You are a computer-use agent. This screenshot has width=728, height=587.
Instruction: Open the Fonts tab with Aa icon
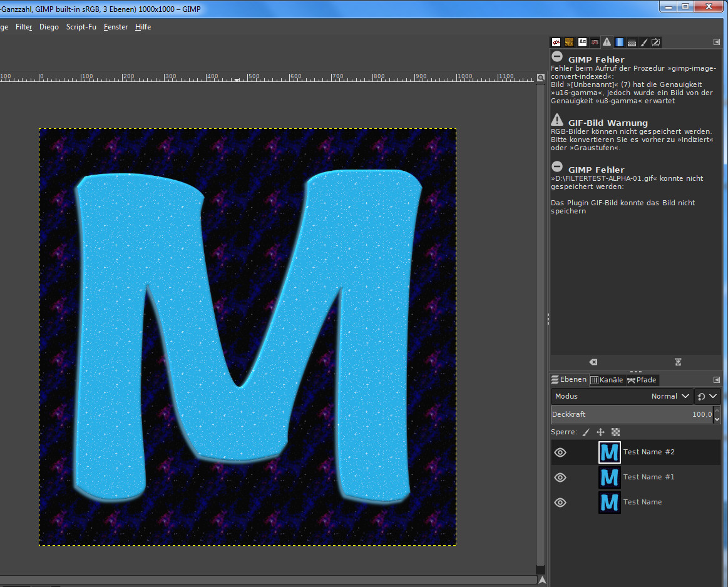pyautogui.click(x=582, y=42)
